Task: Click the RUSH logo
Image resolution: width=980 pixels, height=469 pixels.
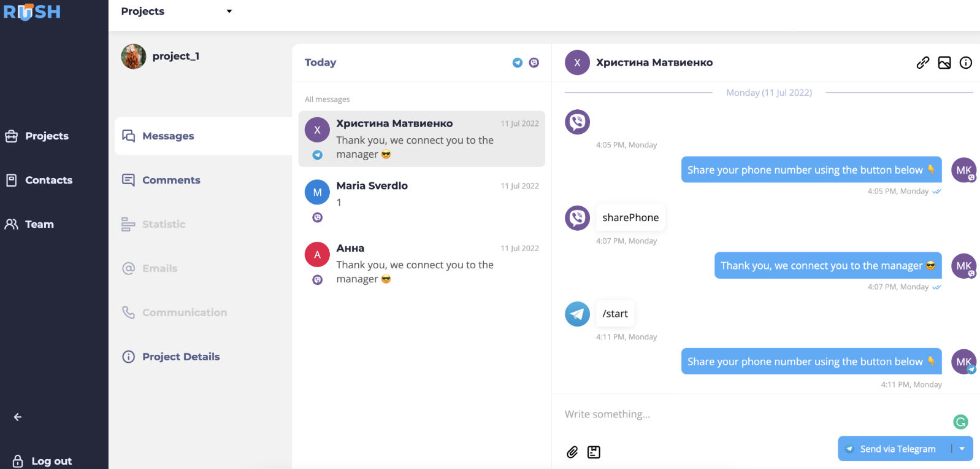Action: [32, 12]
